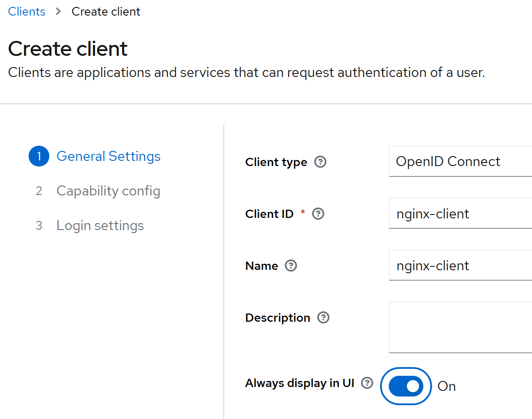
Task: Go to the Login settings wizard step
Action: coord(100,225)
